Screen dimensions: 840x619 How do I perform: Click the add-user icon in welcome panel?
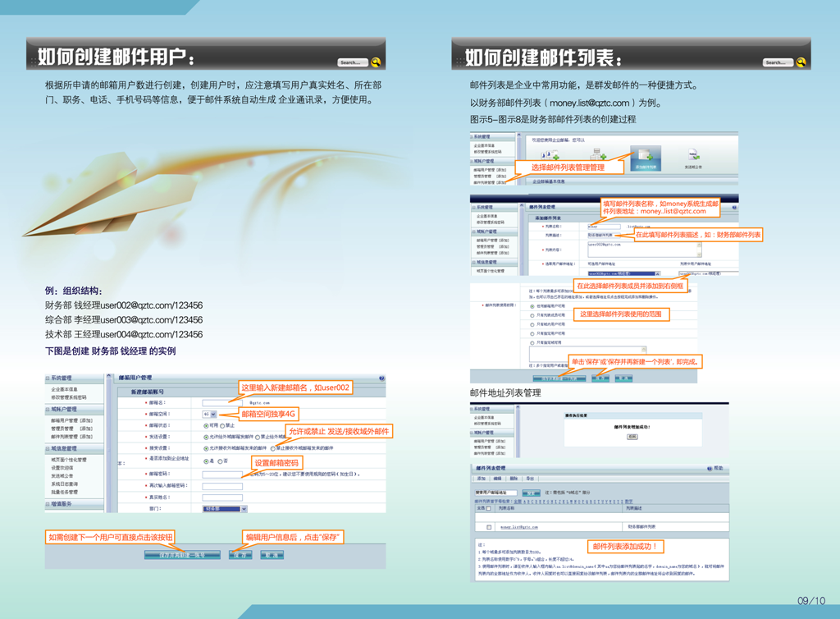click(x=550, y=154)
